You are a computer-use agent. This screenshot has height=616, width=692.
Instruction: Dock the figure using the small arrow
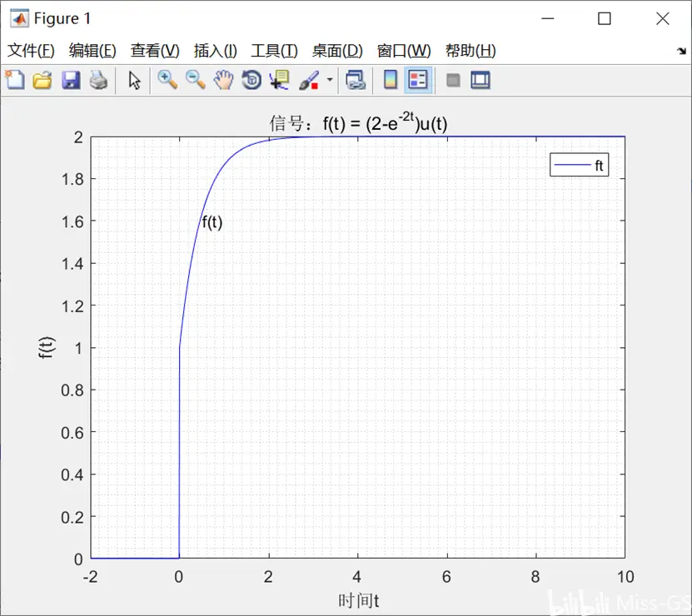pos(682,51)
